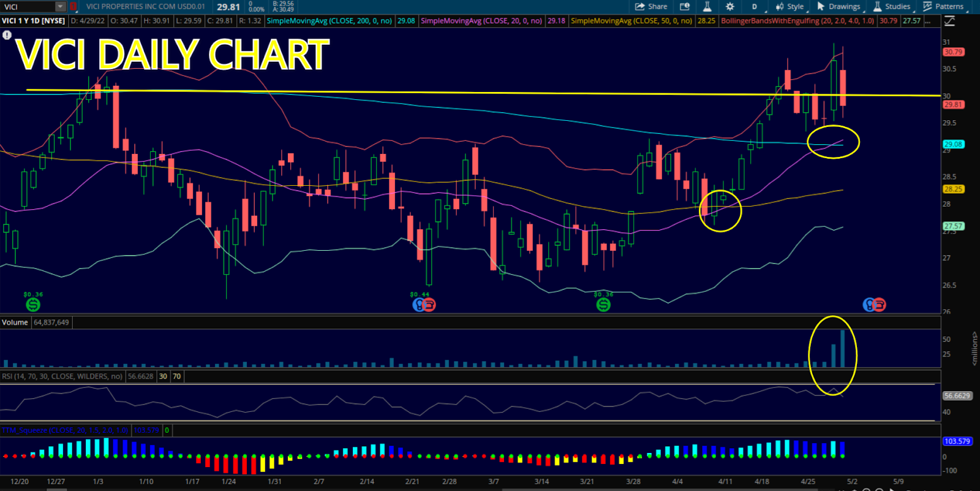Click the second green dividend icon near 3/21
The height and width of the screenshot is (491, 980).
603,304
